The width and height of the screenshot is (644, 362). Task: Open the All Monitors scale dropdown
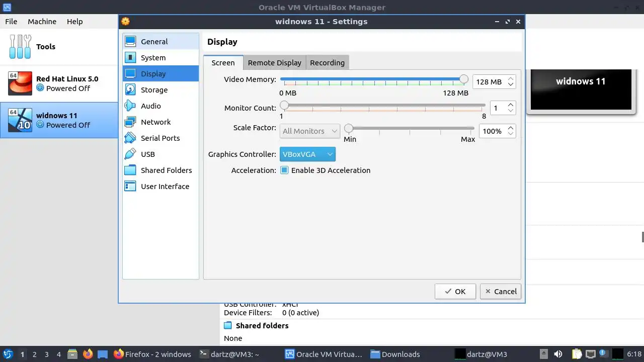(x=310, y=131)
